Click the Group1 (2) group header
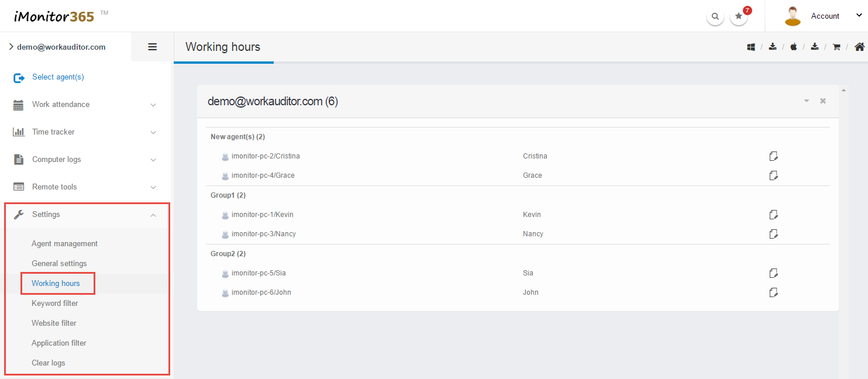This screenshot has width=868, height=379. (228, 195)
